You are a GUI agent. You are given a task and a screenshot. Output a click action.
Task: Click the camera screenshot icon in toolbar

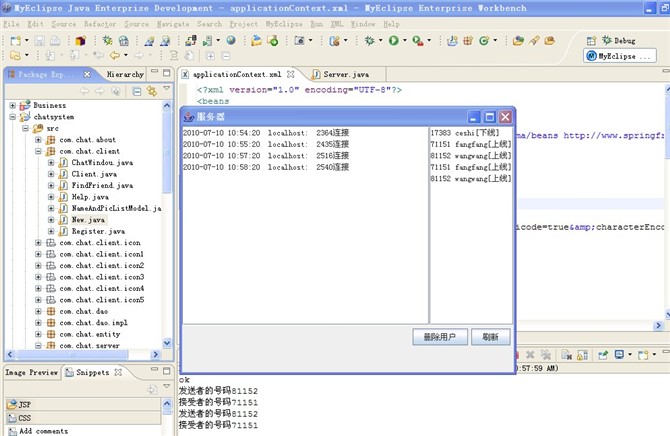tap(300, 41)
